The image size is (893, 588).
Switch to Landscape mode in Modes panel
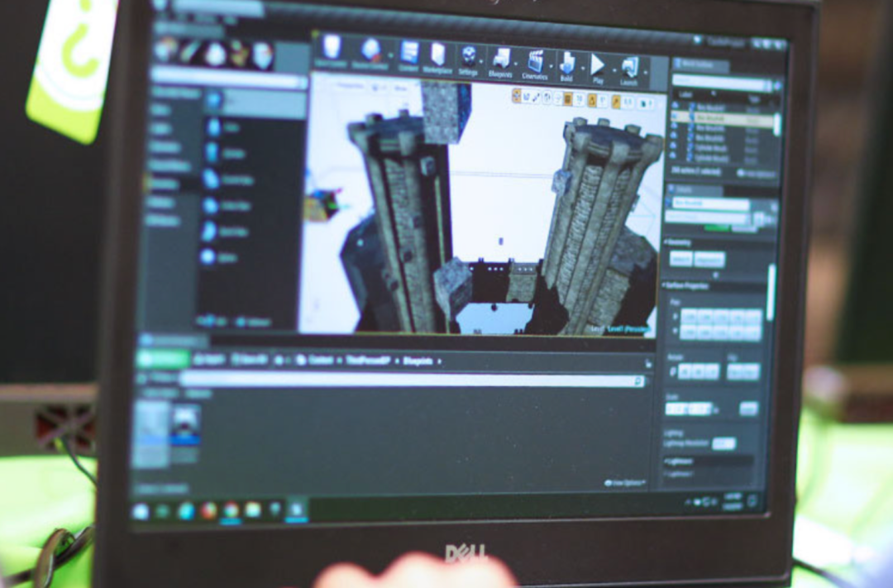pos(215,54)
